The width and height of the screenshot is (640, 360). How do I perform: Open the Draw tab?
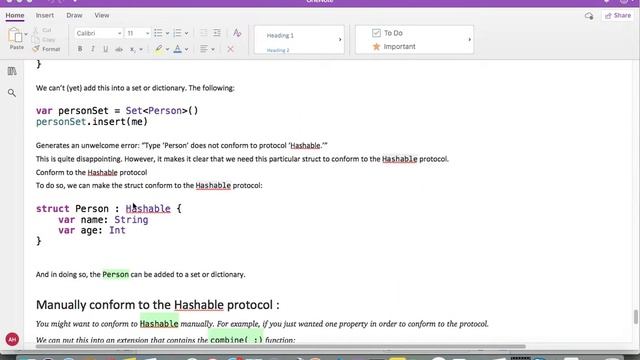tap(74, 16)
